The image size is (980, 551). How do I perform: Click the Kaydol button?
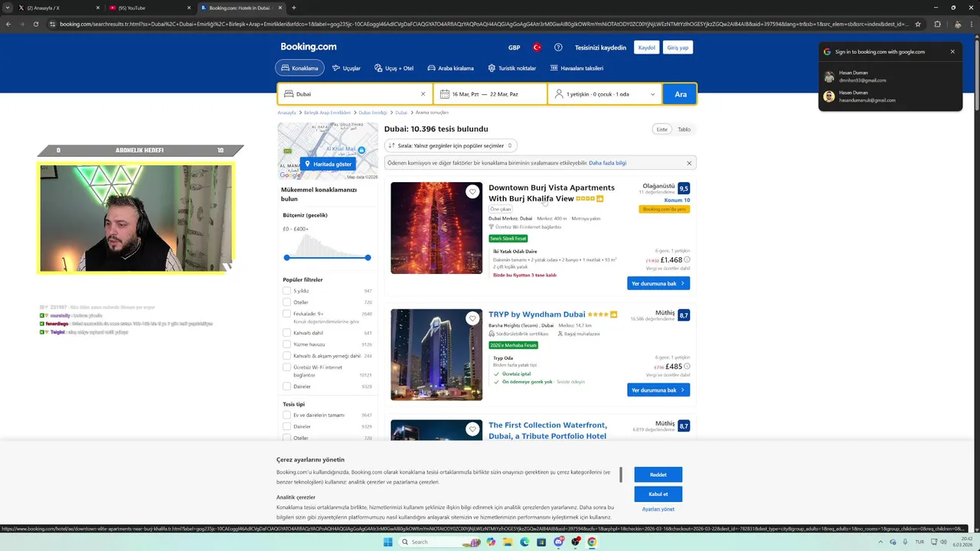(647, 47)
